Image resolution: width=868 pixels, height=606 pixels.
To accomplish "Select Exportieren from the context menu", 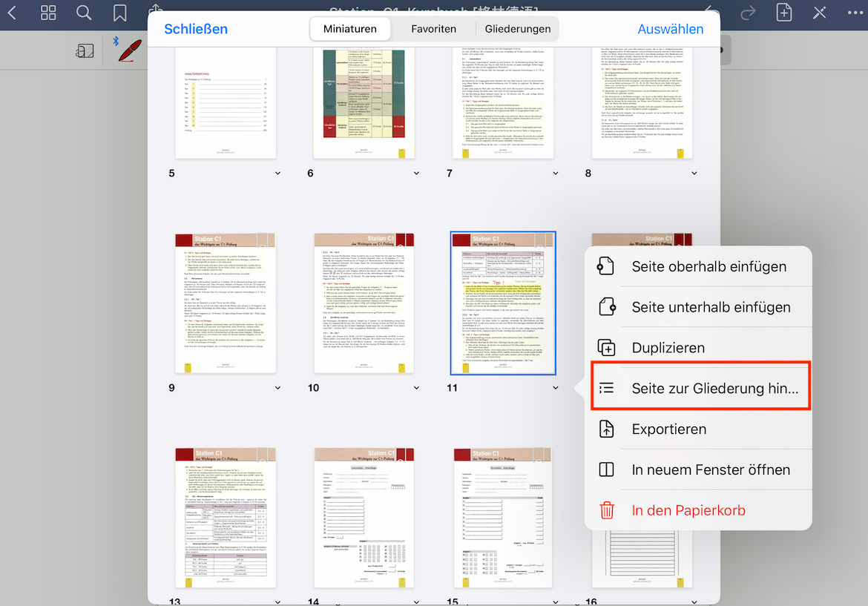I will click(x=668, y=429).
